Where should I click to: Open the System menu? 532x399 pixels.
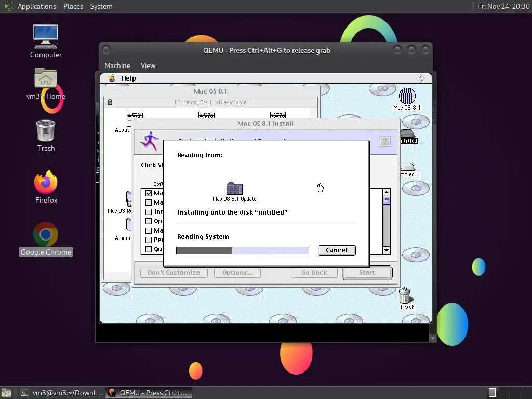point(101,6)
